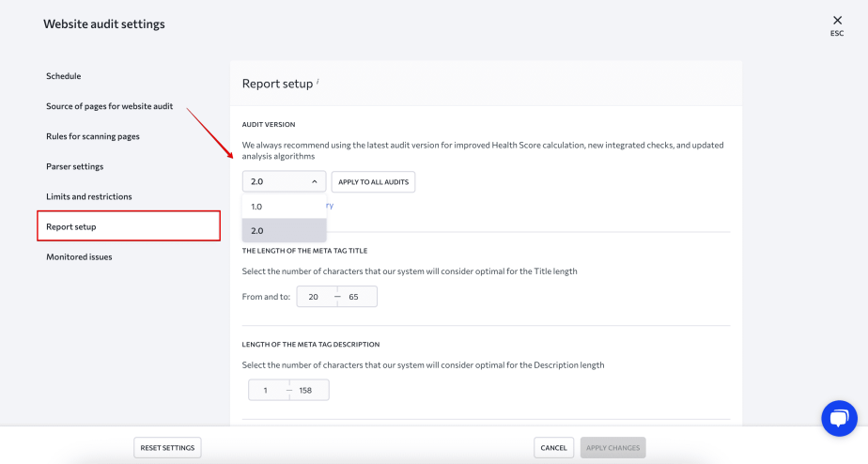Click the Cancel button
The width and height of the screenshot is (868, 464).
(553, 447)
